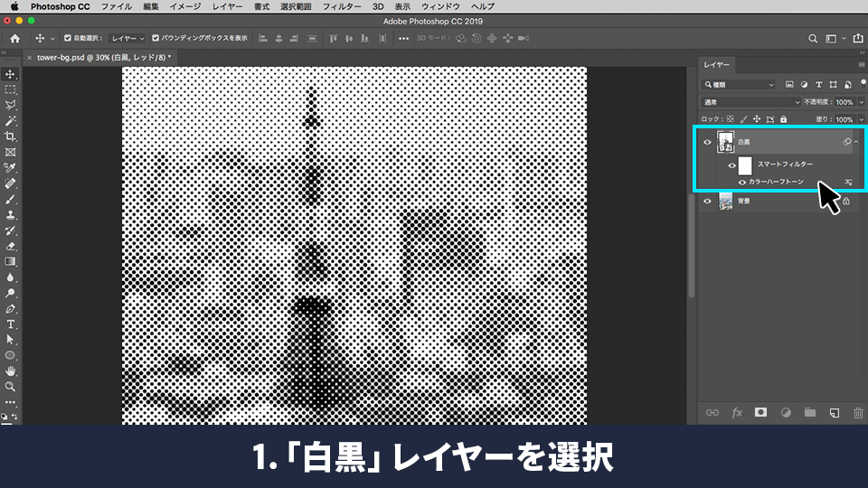Select the Brush tool

10,199
